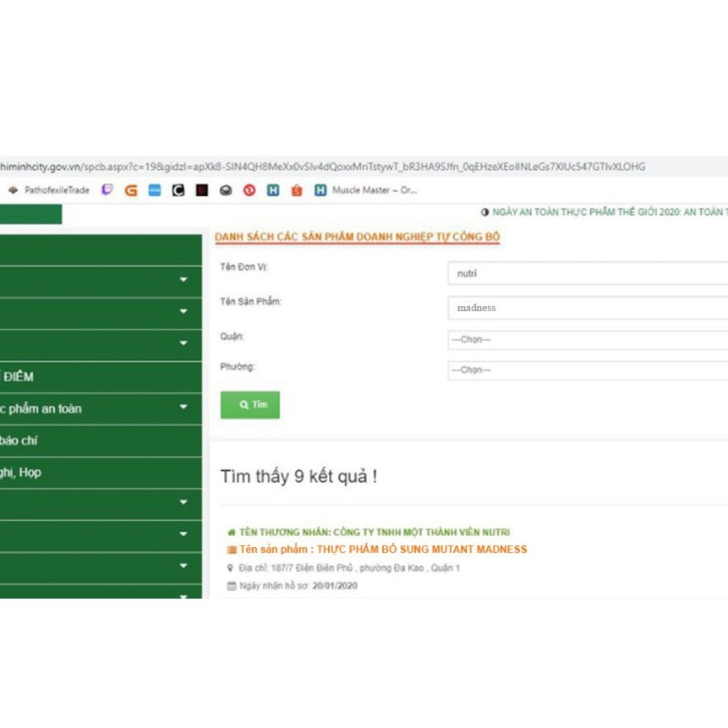This screenshot has height=728, width=728.
Task: Open the orange Shopee bag bookmark
Action: click(297, 190)
